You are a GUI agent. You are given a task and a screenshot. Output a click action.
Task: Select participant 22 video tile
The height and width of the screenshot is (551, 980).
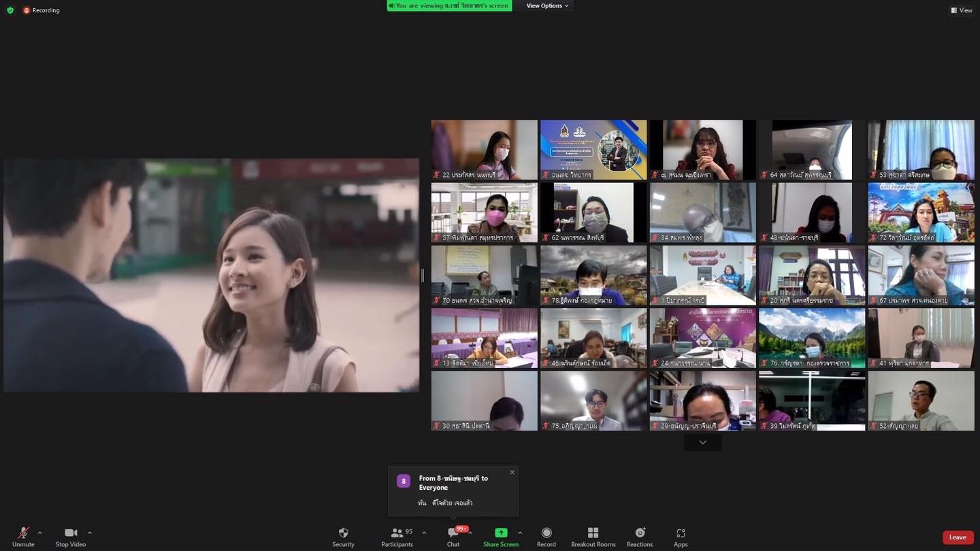click(485, 150)
